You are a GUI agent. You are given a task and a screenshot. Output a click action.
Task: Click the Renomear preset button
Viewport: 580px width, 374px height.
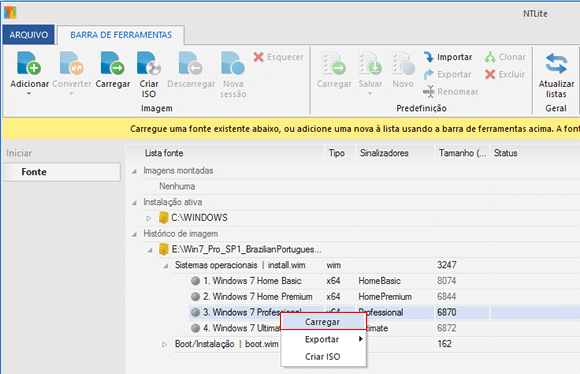451,91
